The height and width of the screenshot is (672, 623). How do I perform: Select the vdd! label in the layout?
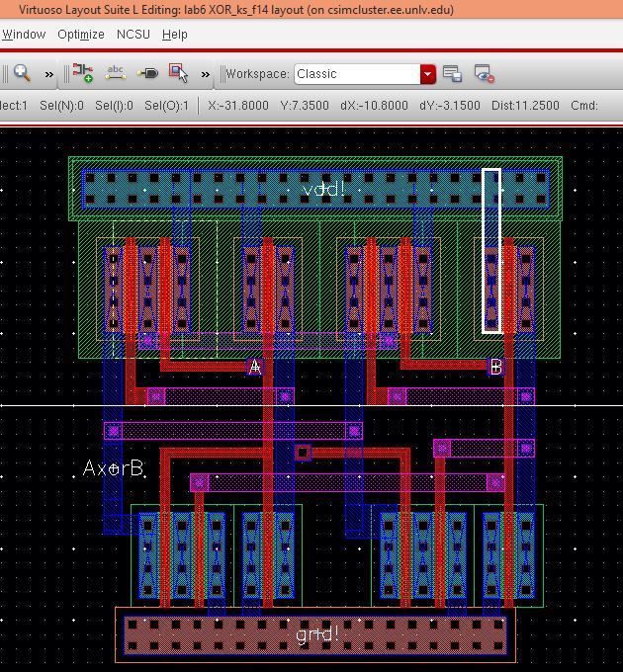[322, 189]
